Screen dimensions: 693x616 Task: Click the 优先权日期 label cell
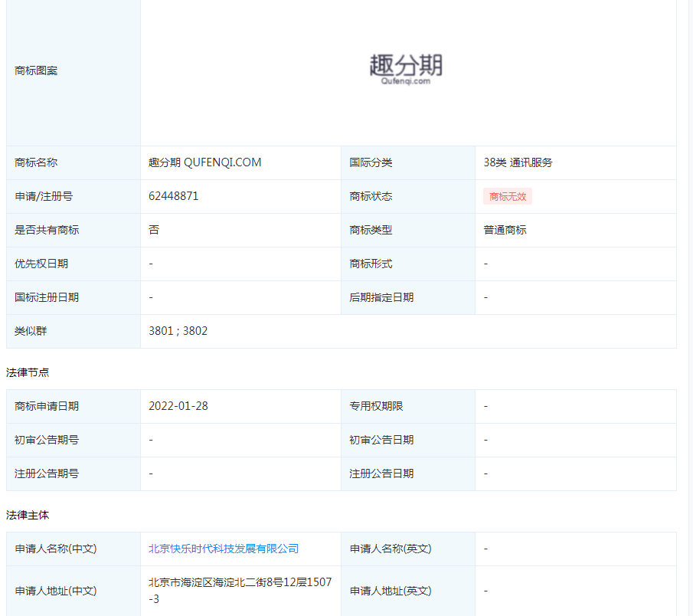(x=41, y=264)
